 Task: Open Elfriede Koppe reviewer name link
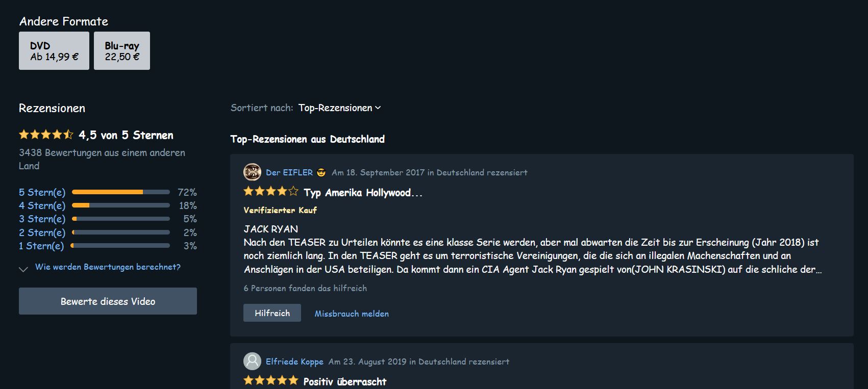(294, 361)
